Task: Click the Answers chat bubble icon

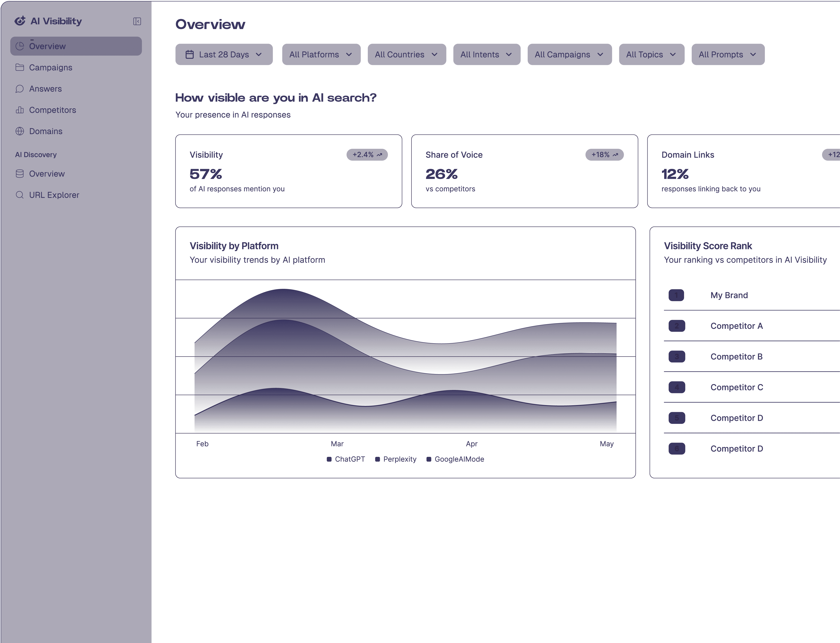Action: pos(20,89)
